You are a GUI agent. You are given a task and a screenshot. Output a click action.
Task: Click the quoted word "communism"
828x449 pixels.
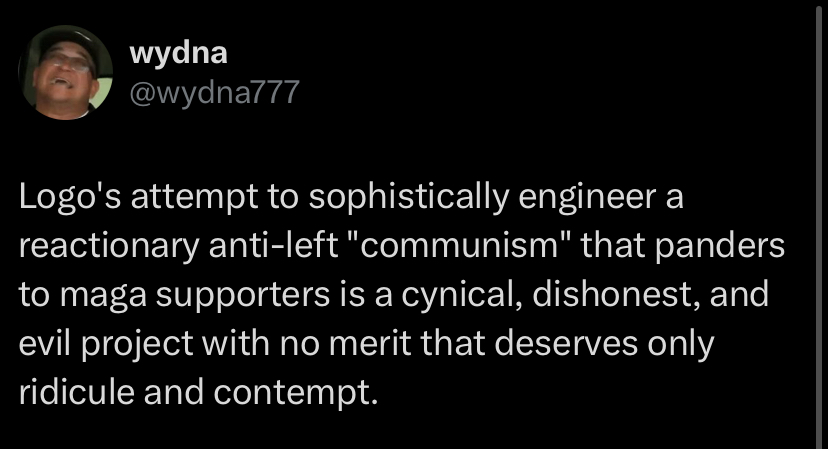tap(458, 245)
